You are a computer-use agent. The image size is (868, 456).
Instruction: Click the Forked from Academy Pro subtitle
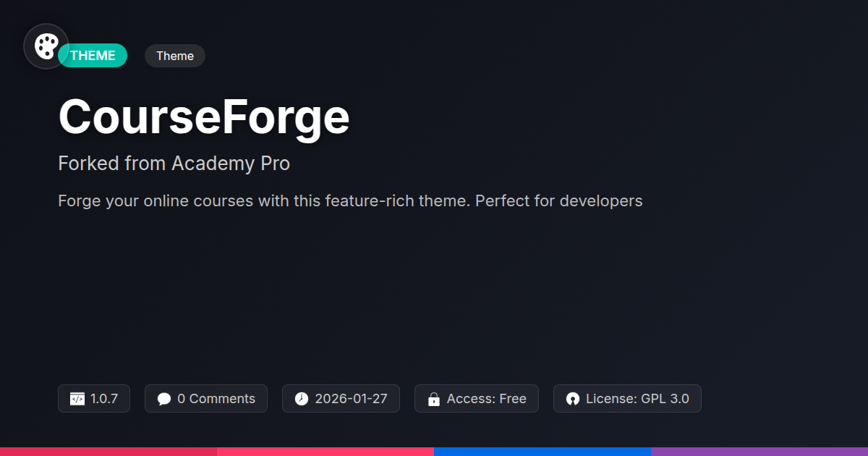(x=174, y=164)
